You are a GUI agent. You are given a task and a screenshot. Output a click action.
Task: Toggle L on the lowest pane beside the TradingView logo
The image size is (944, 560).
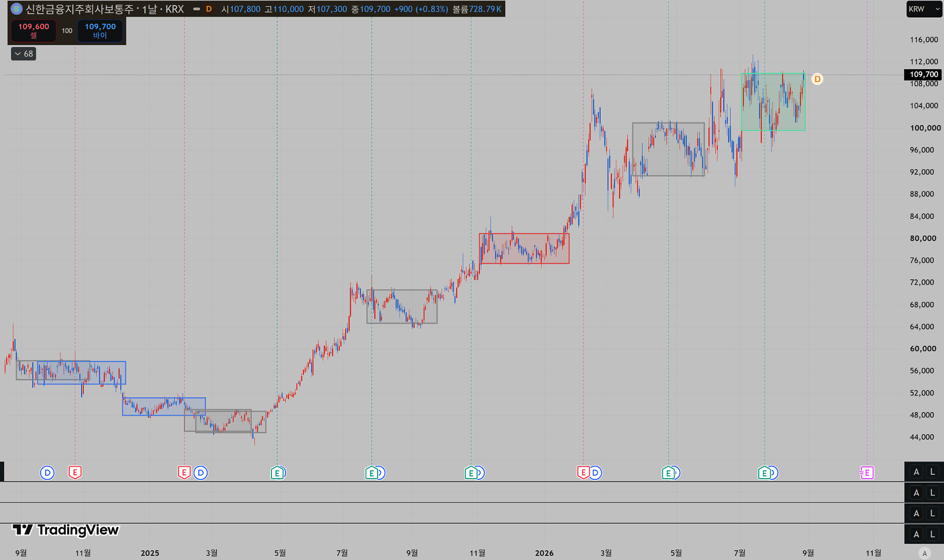pyautogui.click(x=932, y=534)
